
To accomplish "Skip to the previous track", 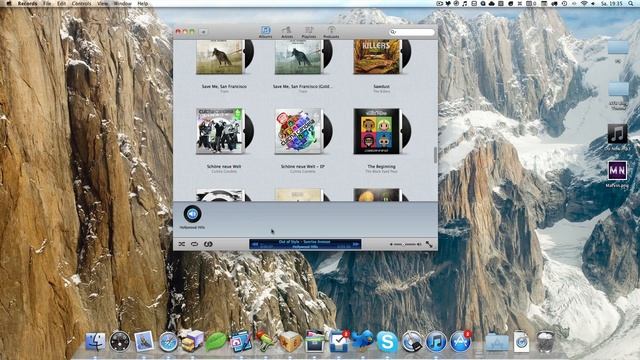I will (x=255, y=244).
